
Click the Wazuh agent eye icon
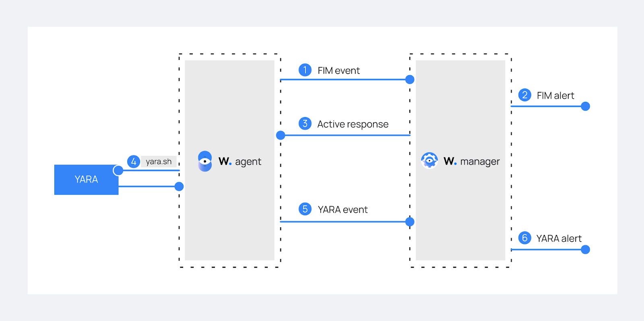click(205, 161)
